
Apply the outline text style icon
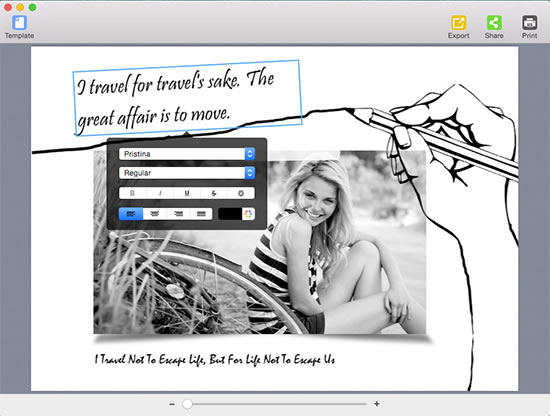tap(241, 193)
